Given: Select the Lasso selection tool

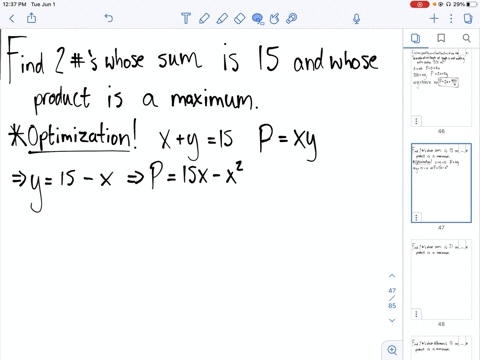Looking at the screenshot, I should coord(258,19).
